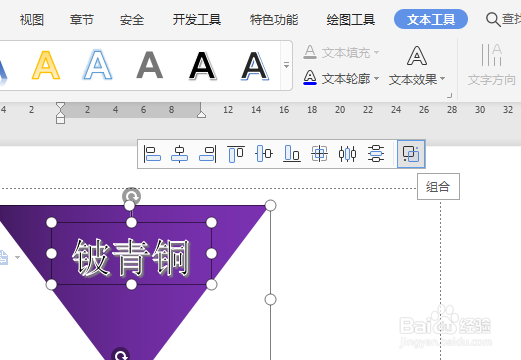521x360 pixels.
Task: Click the 文本效果 icon
Action: tap(417, 56)
